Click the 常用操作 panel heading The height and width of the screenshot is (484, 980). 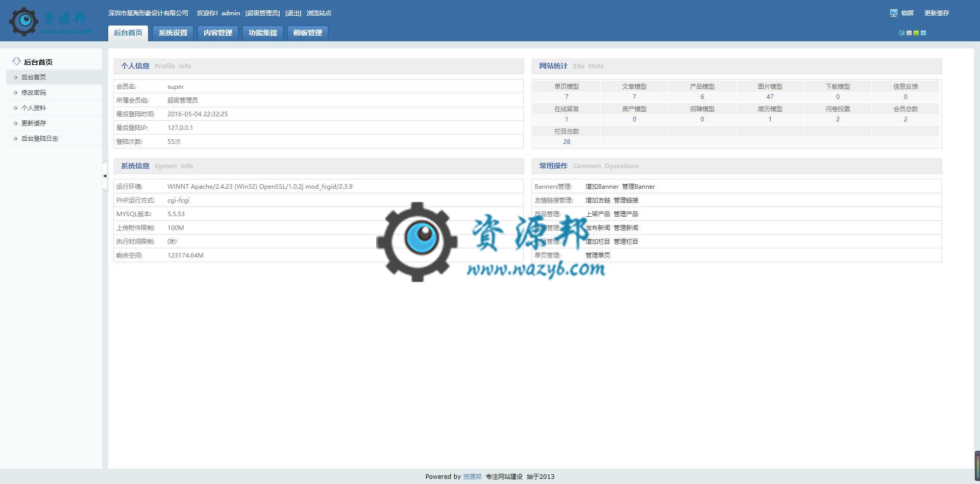coord(553,166)
